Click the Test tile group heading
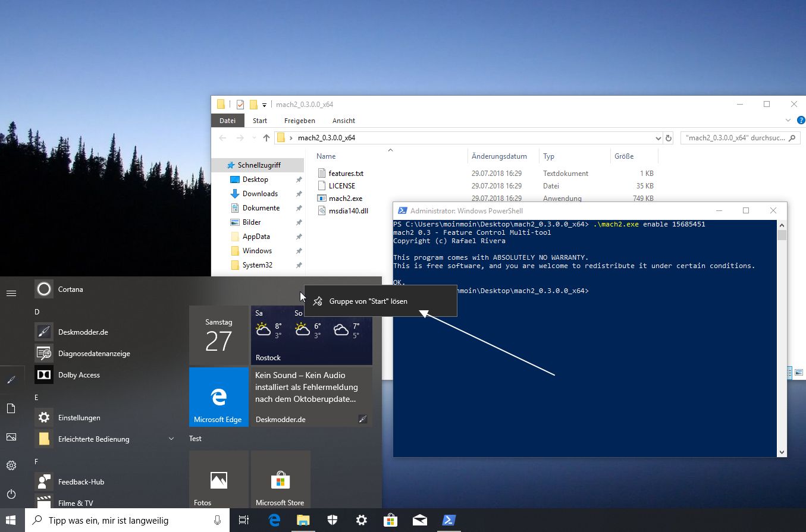Image resolution: width=806 pixels, height=532 pixels. [x=195, y=439]
